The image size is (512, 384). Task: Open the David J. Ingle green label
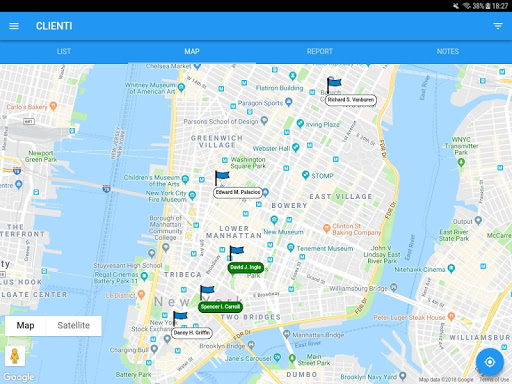click(x=246, y=267)
